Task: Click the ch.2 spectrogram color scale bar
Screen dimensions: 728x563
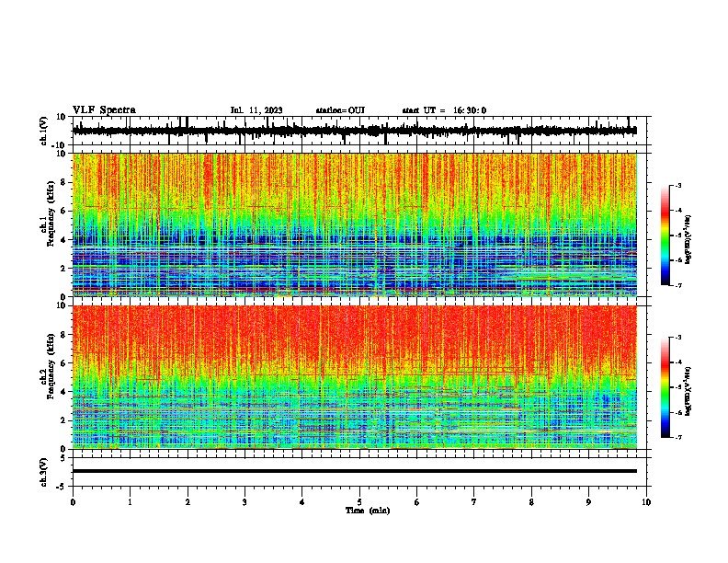Action: coord(665,387)
